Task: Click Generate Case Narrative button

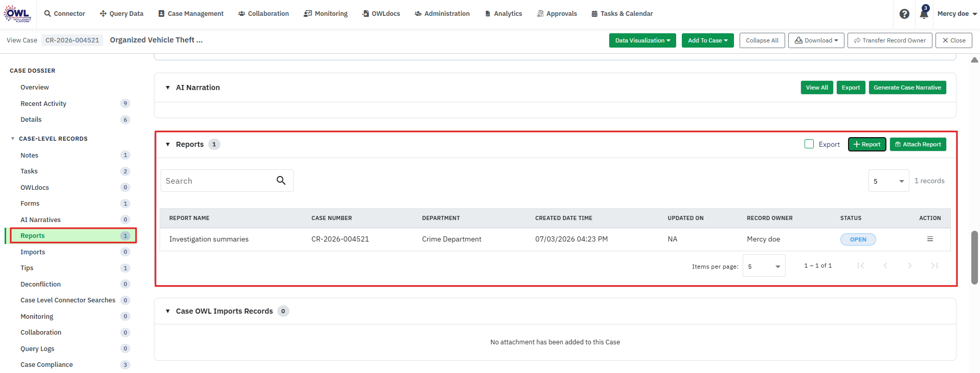Action: (907, 87)
